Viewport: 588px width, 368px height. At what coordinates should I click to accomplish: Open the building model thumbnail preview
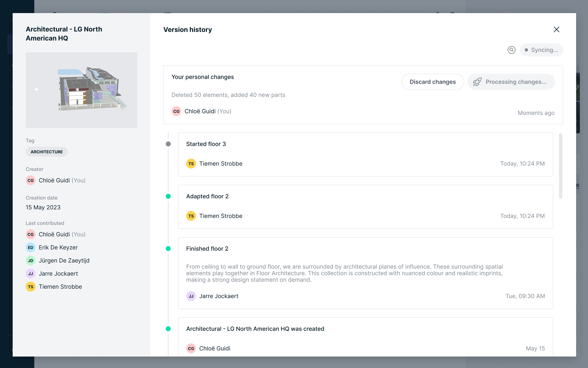click(x=81, y=90)
